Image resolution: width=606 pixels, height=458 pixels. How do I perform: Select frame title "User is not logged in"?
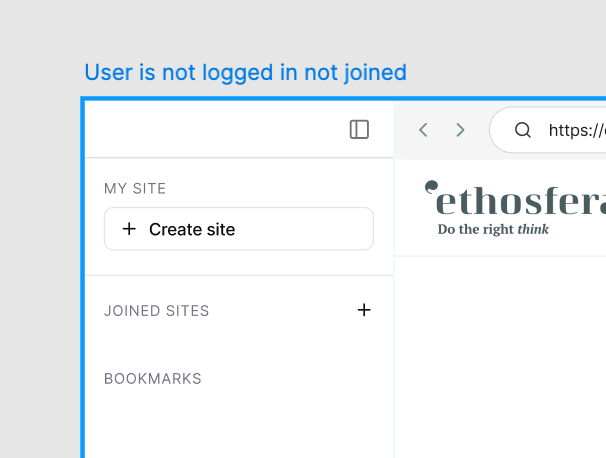(x=245, y=72)
